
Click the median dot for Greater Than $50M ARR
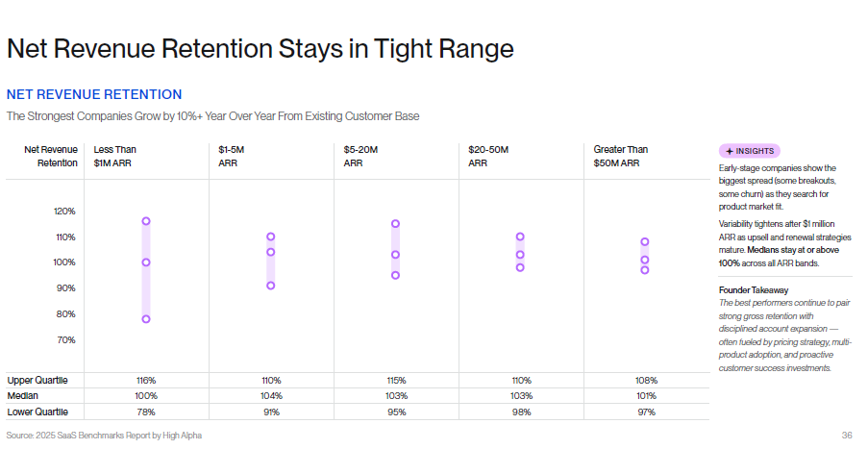pyautogui.click(x=645, y=260)
